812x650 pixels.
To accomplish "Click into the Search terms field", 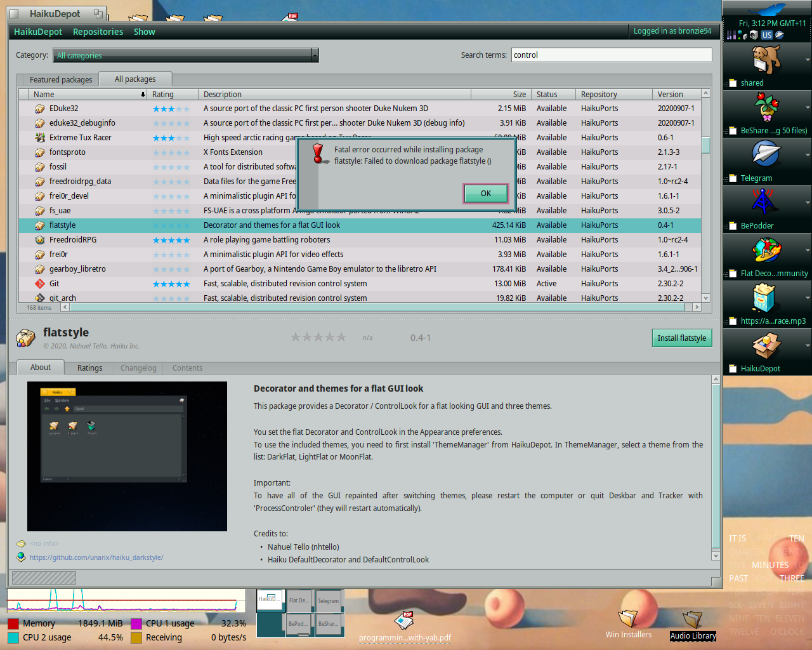I will click(x=612, y=55).
